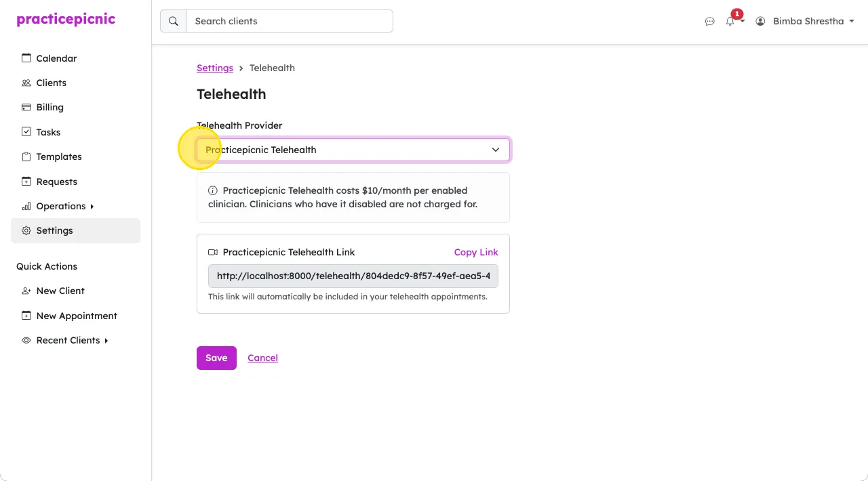Image resolution: width=868 pixels, height=481 pixels.
Task: Open the Templates section
Action: [75, 156]
